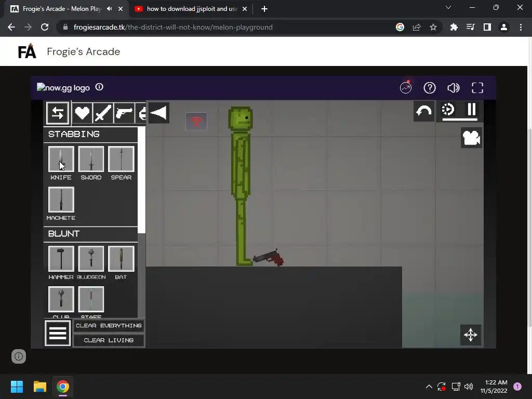Image resolution: width=532 pixels, height=399 pixels.
Task: View site information lock icon
Action: (65, 27)
